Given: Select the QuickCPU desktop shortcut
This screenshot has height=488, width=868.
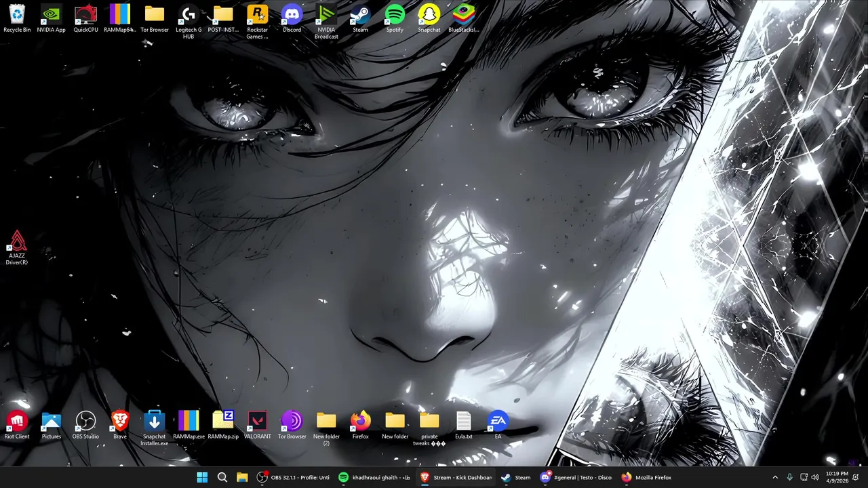Looking at the screenshot, I should pos(85,19).
